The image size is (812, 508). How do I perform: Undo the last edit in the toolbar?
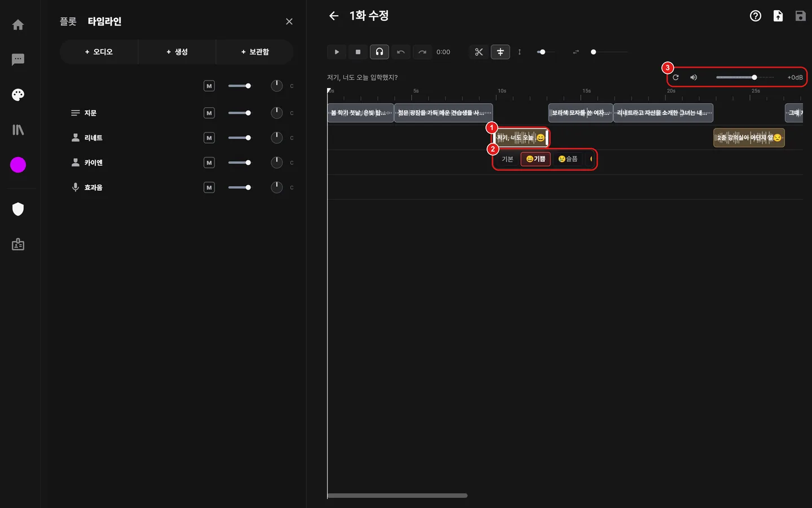401,52
